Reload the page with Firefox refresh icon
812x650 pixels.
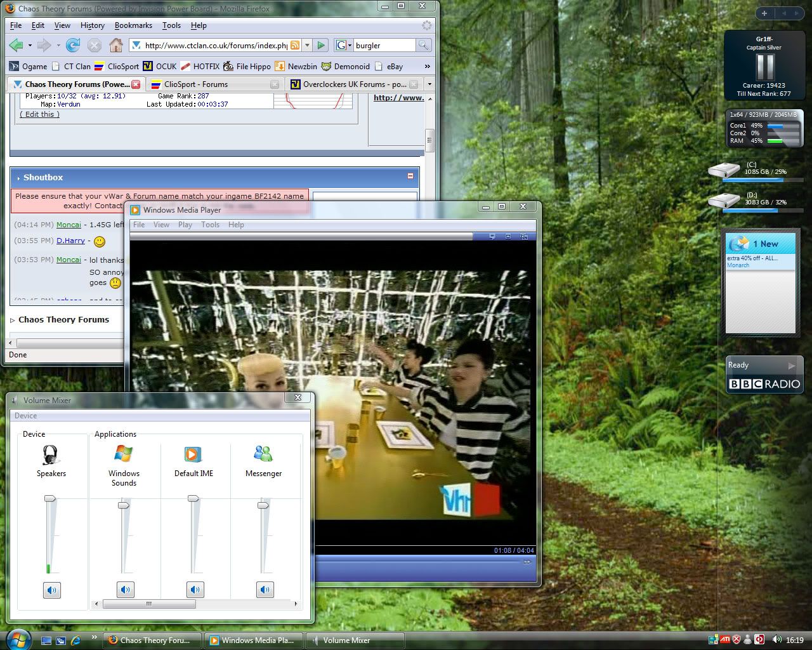pyautogui.click(x=73, y=45)
